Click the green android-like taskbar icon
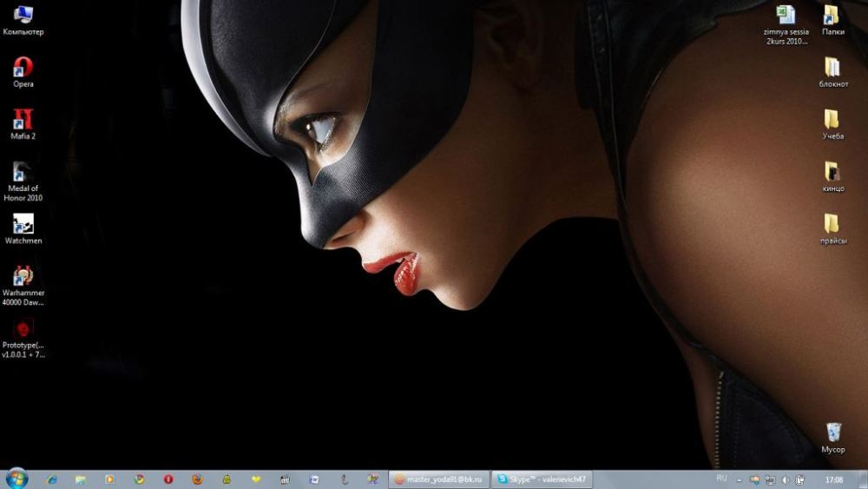Viewport: 868px width, 489px height. tap(227, 479)
